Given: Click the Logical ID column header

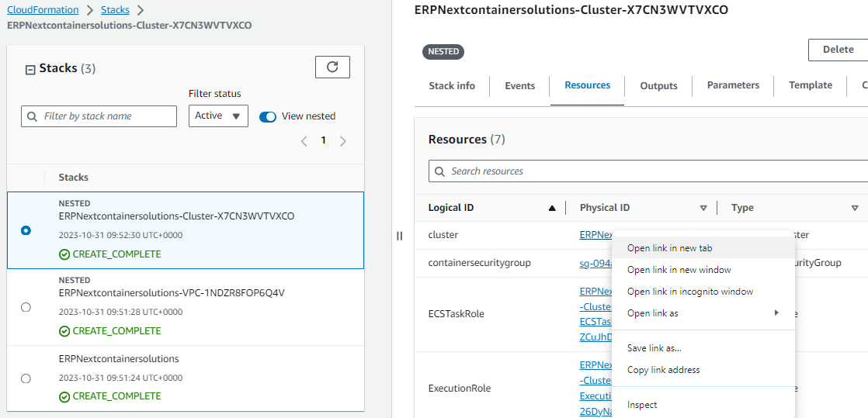Looking at the screenshot, I should (x=451, y=208).
